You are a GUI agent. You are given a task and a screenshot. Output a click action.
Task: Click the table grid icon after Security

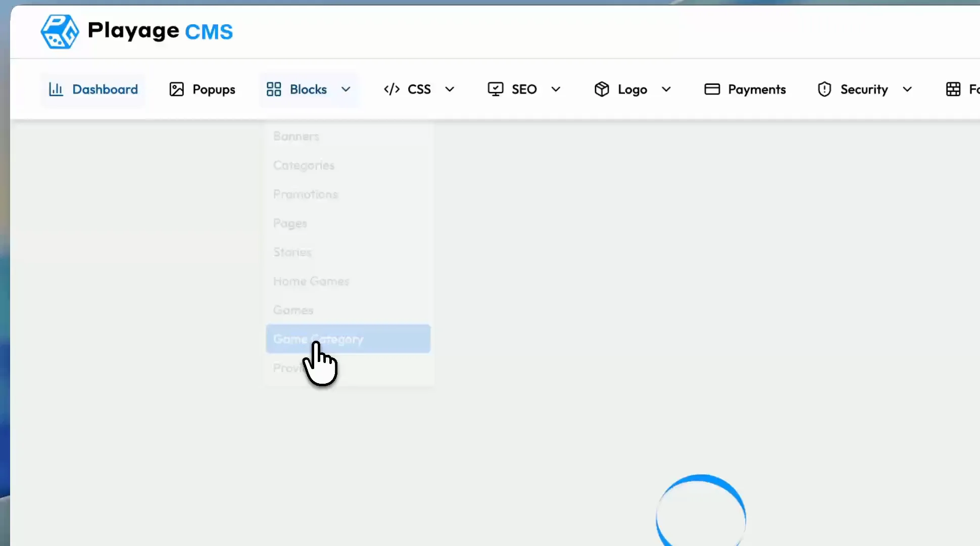[x=953, y=89]
